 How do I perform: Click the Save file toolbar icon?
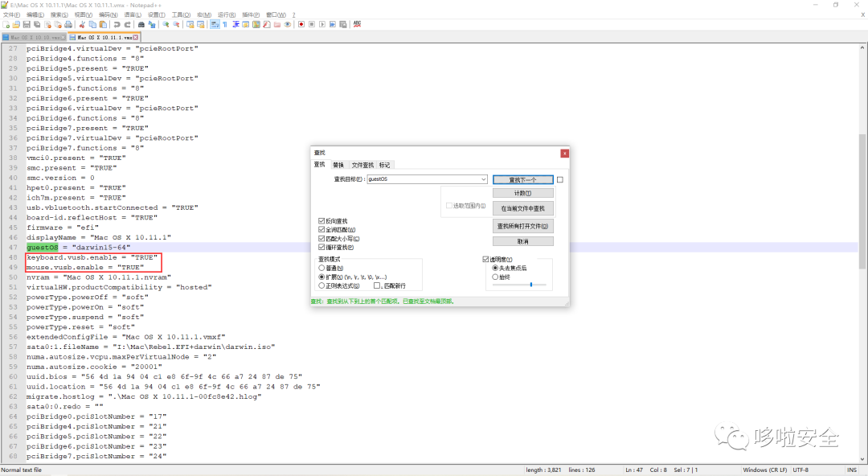pyautogui.click(x=27, y=24)
